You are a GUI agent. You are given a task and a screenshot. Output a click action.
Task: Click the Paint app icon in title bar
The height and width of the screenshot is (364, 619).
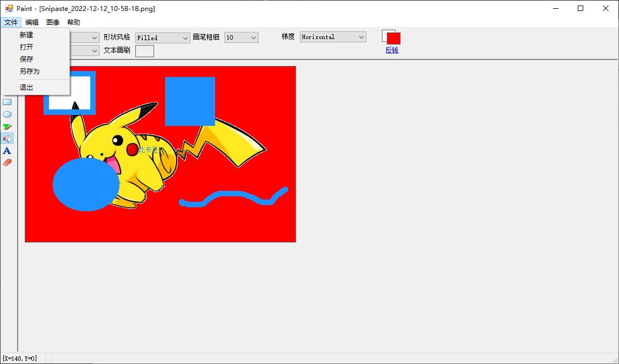pos(9,8)
